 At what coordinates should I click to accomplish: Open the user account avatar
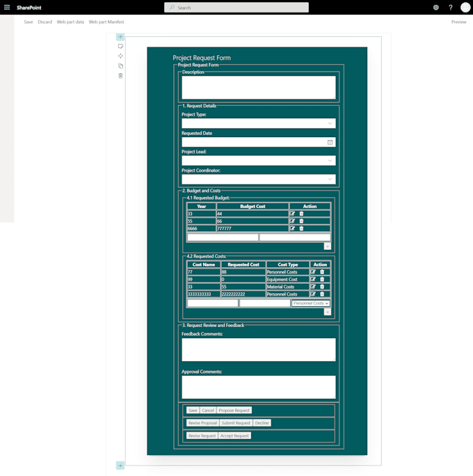[465, 7]
